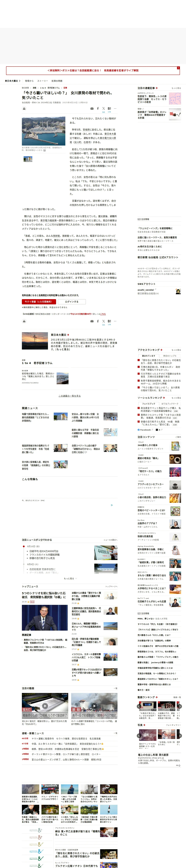Go to previous item in 動画ランキング carousel
This screenshot has height=868, width=186.
click(x=139, y=706)
